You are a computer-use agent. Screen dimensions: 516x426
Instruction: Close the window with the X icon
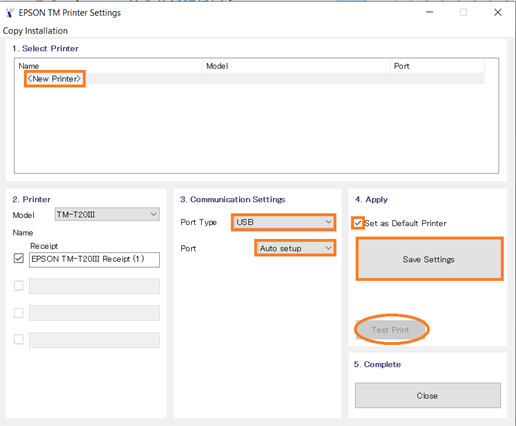pos(498,12)
